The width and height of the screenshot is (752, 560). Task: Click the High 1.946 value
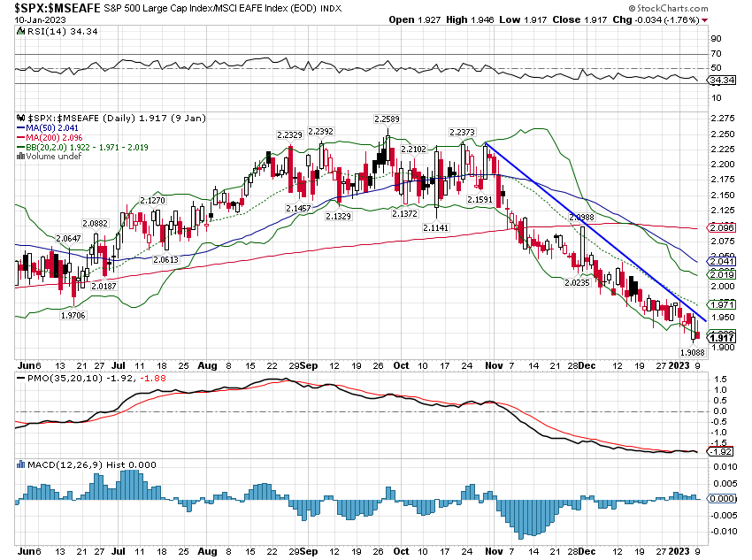[470, 19]
